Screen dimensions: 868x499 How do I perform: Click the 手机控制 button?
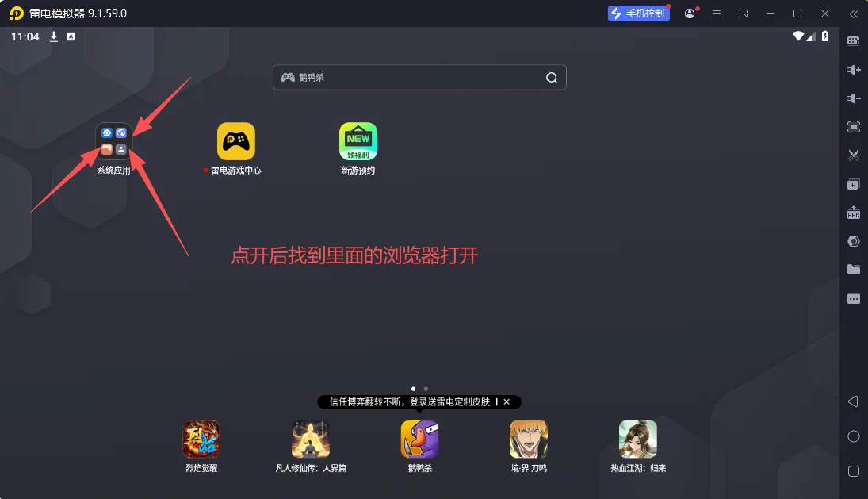click(x=639, y=13)
